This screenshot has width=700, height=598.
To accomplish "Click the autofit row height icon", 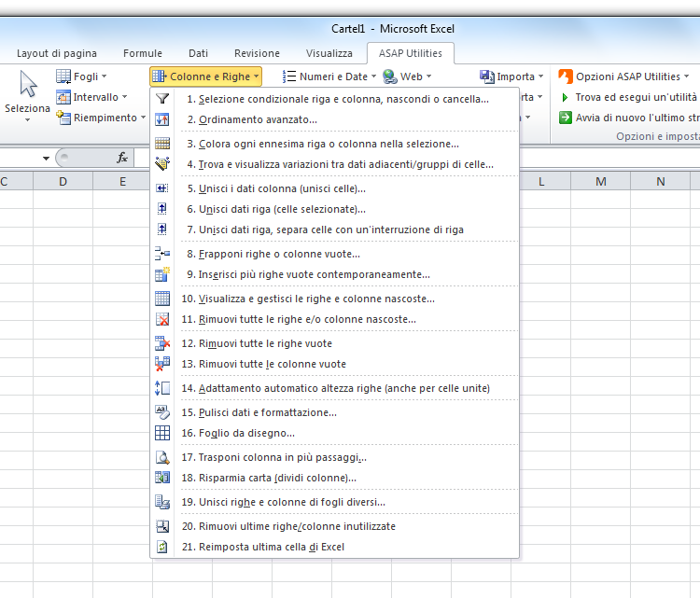I will (162, 388).
